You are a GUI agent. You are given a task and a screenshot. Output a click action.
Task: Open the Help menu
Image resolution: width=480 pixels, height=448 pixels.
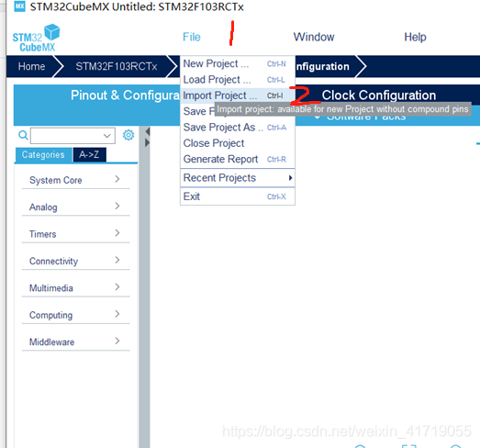415,37
